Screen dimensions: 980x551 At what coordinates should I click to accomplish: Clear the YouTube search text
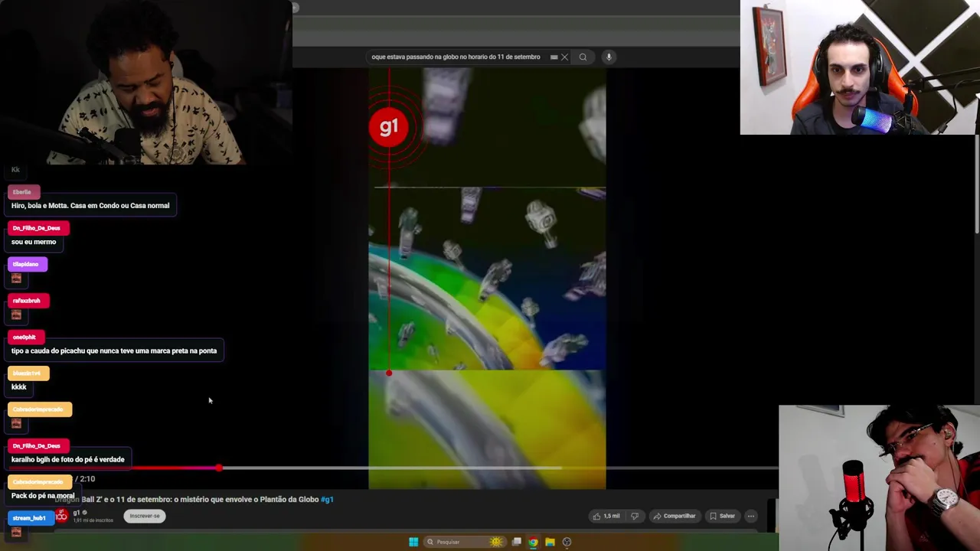pos(564,57)
